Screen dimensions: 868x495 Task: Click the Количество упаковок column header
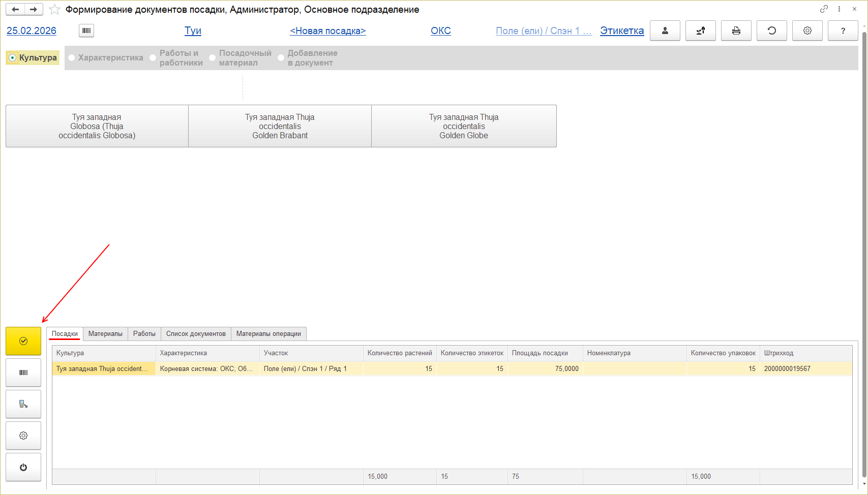pyautogui.click(x=723, y=353)
